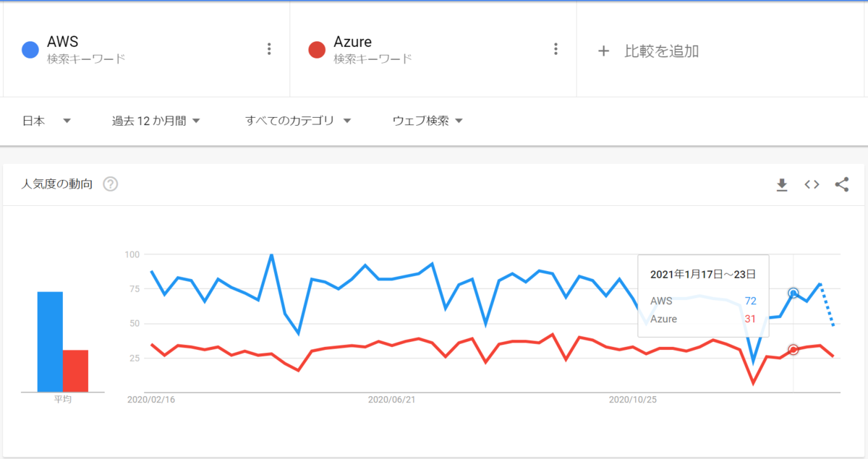
Task: Expand the すべてのカテゴリ dropdown
Action: click(x=297, y=121)
